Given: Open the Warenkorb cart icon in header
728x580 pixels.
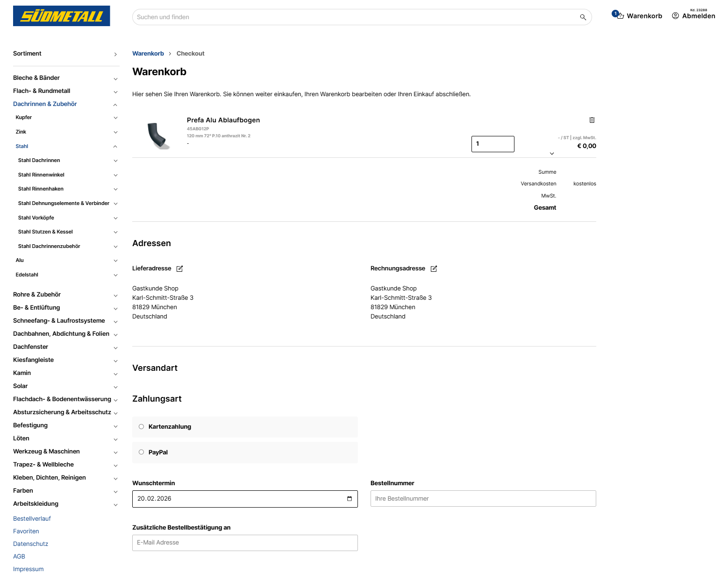Looking at the screenshot, I should (620, 16).
